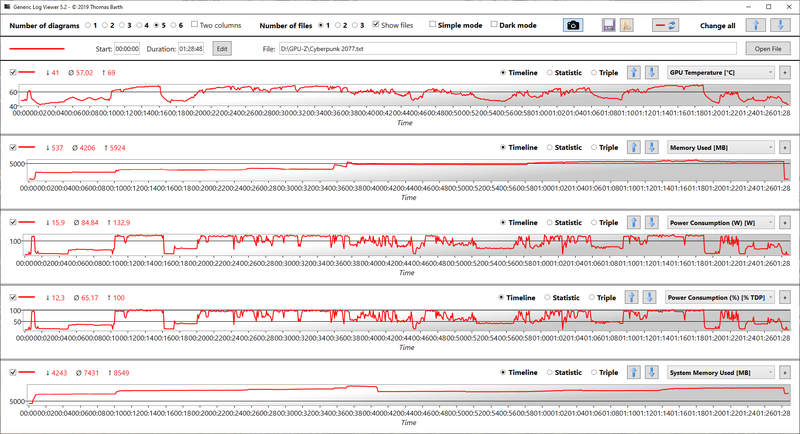Open the System Memory Used [MB] dropdown

pyautogui.click(x=721, y=372)
